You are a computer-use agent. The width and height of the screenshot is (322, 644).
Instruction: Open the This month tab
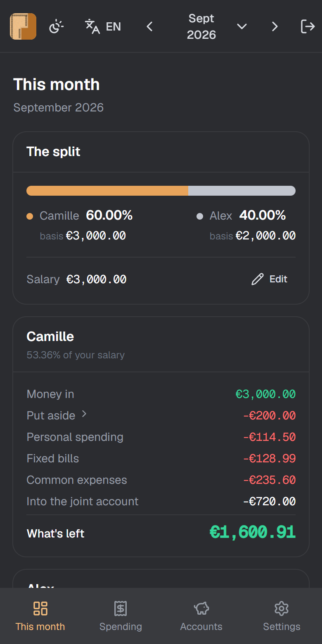tap(40, 616)
